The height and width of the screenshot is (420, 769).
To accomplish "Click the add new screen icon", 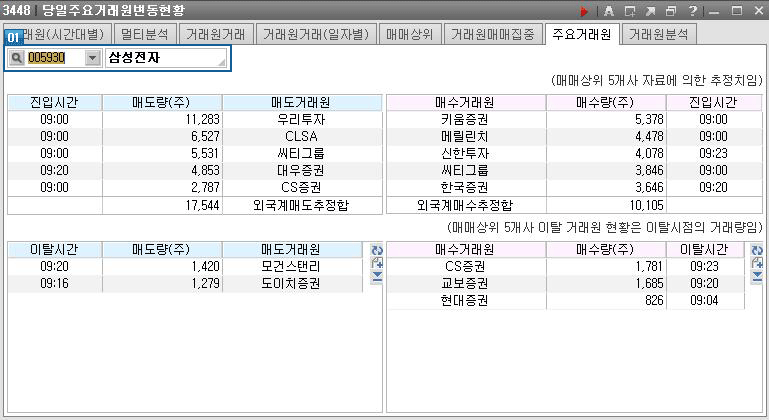I will [x=630, y=11].
